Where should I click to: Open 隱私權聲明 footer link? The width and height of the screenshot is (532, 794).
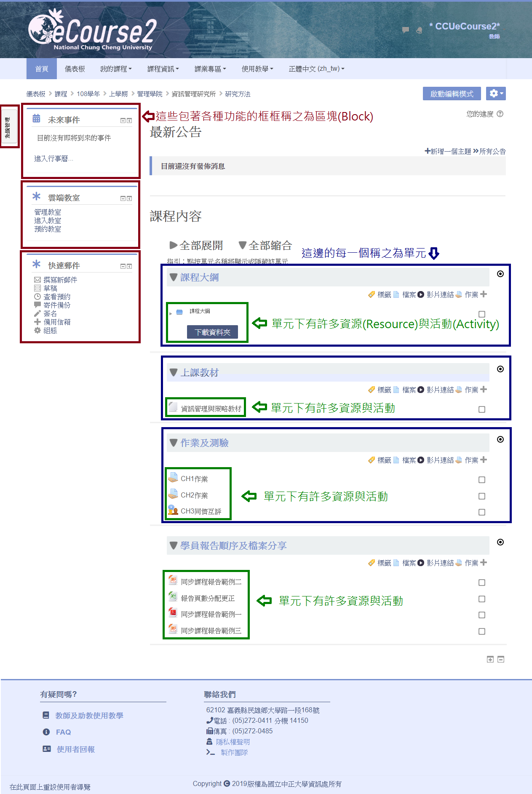(x=233, y=742)
